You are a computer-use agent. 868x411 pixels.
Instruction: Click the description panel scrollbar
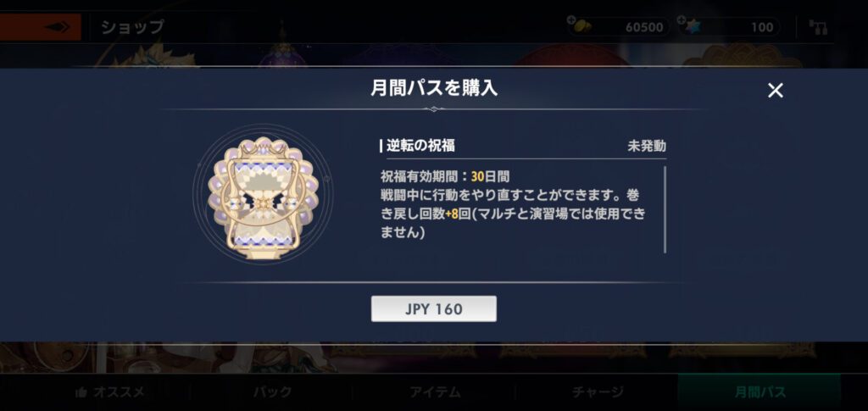point(665,209)
